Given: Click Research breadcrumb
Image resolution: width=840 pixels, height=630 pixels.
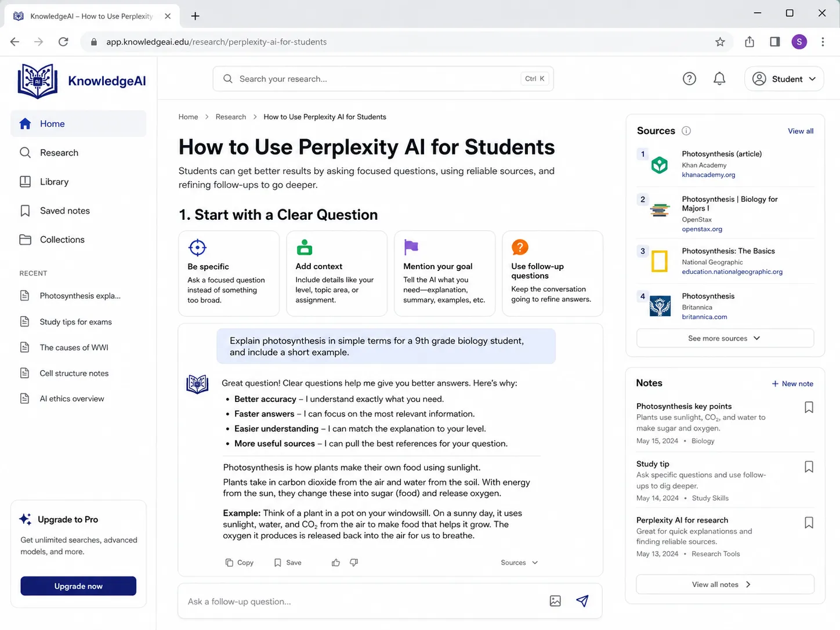Looking at the screenshot, I should tap(231, 117).
